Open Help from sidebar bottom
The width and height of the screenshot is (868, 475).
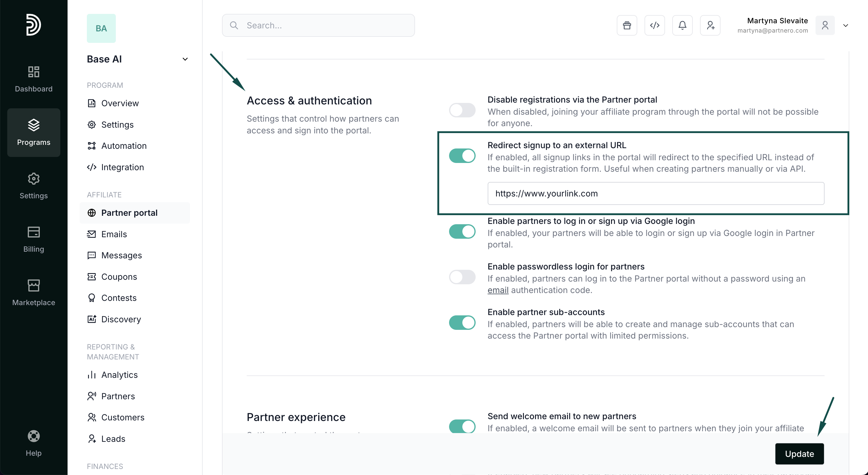pyautogui.click(x=33, y=443)
